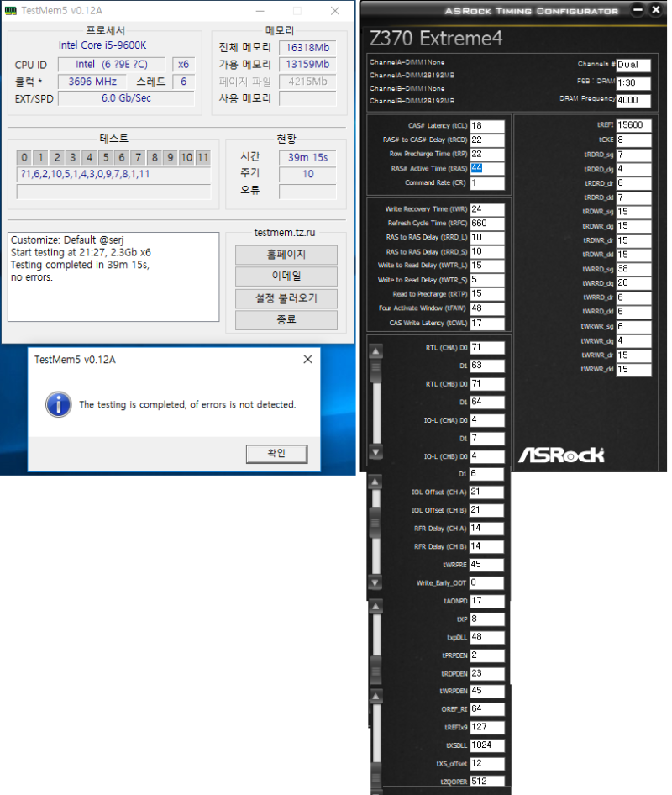This screenshot has width=672, height=795.
Task: Click the tWRRD_dg field showing 28
Action: click(633, 283)
